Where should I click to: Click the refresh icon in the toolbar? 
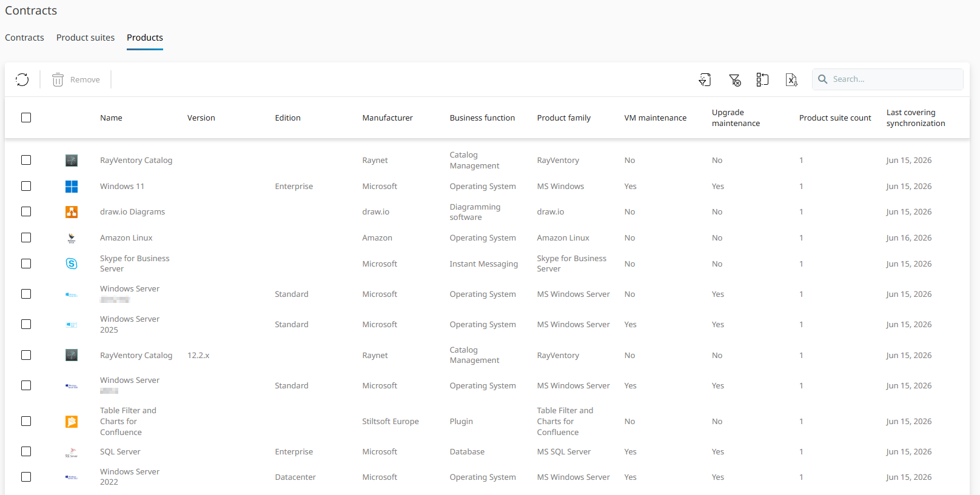pyautogui.click(x=22, y=79)
